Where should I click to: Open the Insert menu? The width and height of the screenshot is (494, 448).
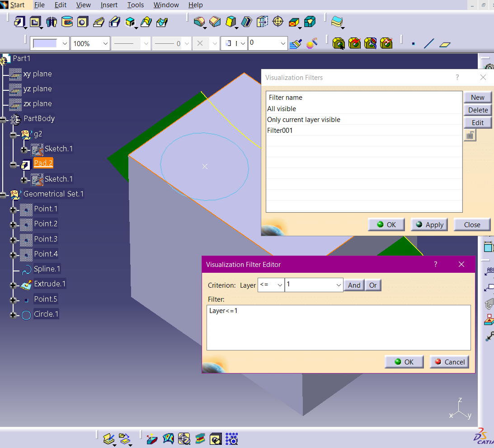point(109,5)
